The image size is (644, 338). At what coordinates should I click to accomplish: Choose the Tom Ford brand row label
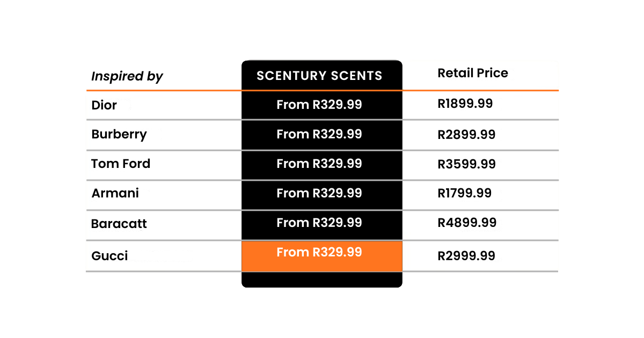click(121, 164)
